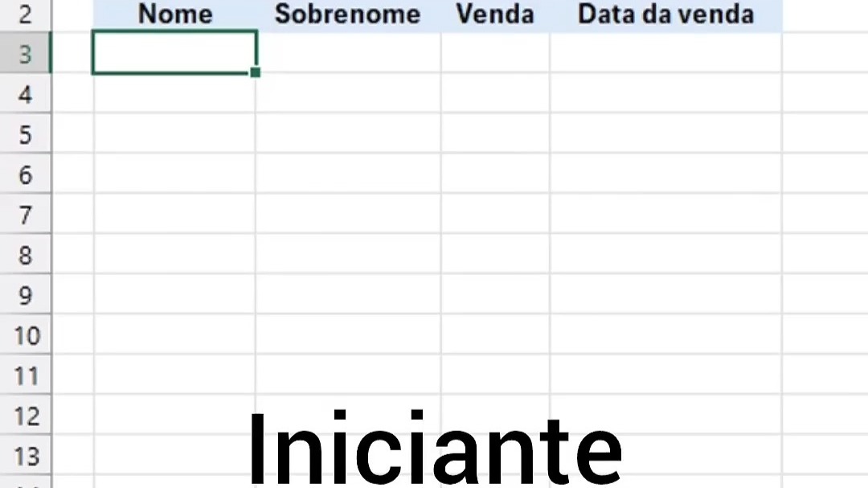Select the Nome header cell
This screenshot has width=868, height=488.
click(x=175, y=15)
